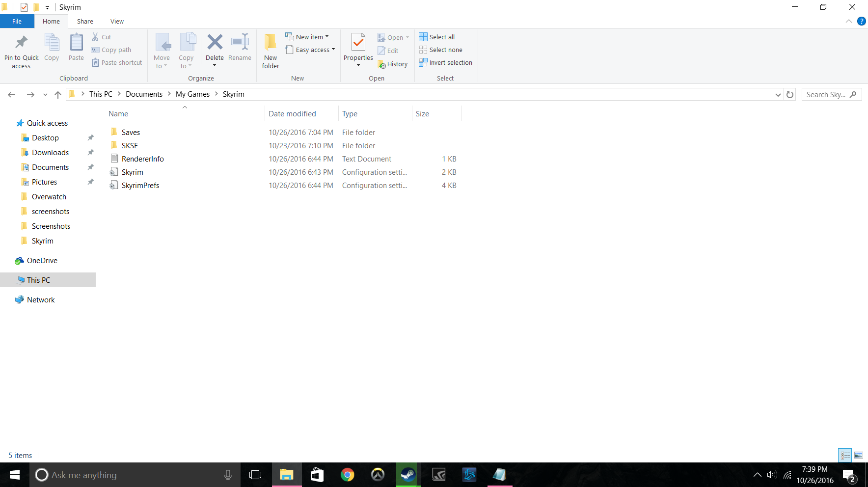Rename the selected item
Viewport: 868px width, 487px height.
tap(240, 47)
